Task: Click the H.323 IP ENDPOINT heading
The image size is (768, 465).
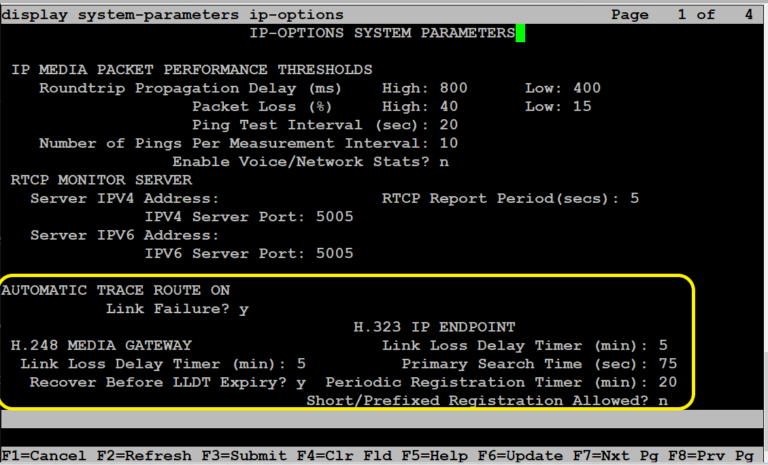Action: (434, 327)
